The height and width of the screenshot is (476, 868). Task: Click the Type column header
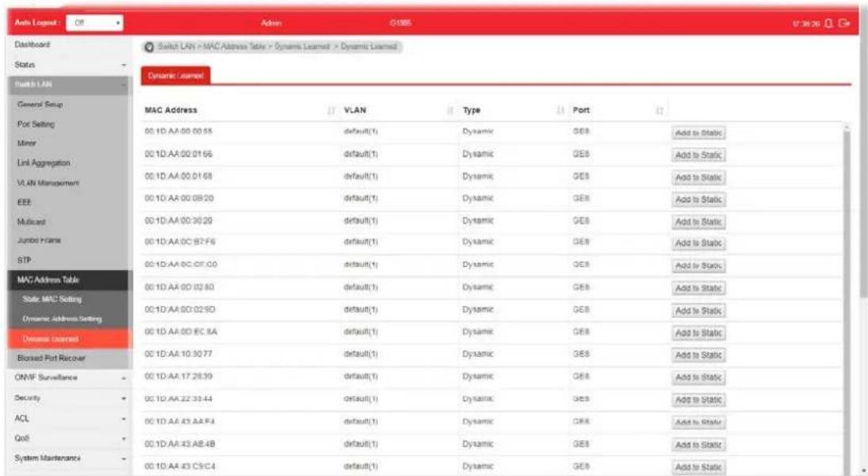(472, 110)
